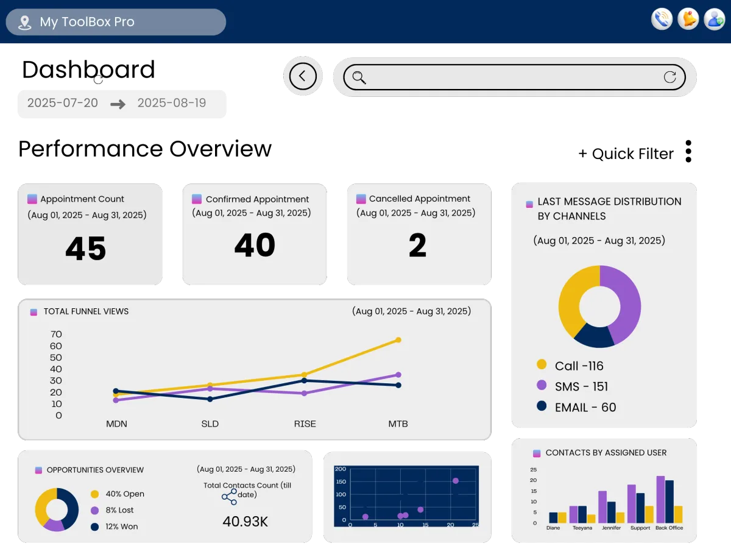Click the Diane label in bar chart
This screenshot has width=731, height=560.
click(553, 528)
